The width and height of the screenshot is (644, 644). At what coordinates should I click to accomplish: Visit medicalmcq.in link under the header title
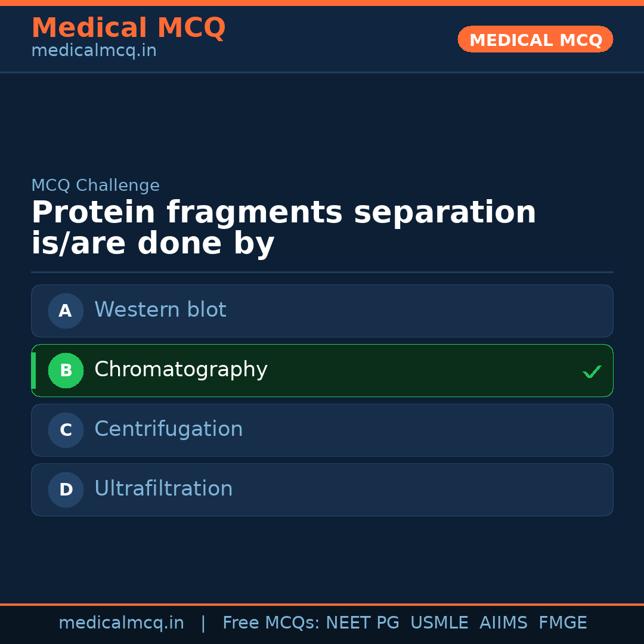(94, 51)
